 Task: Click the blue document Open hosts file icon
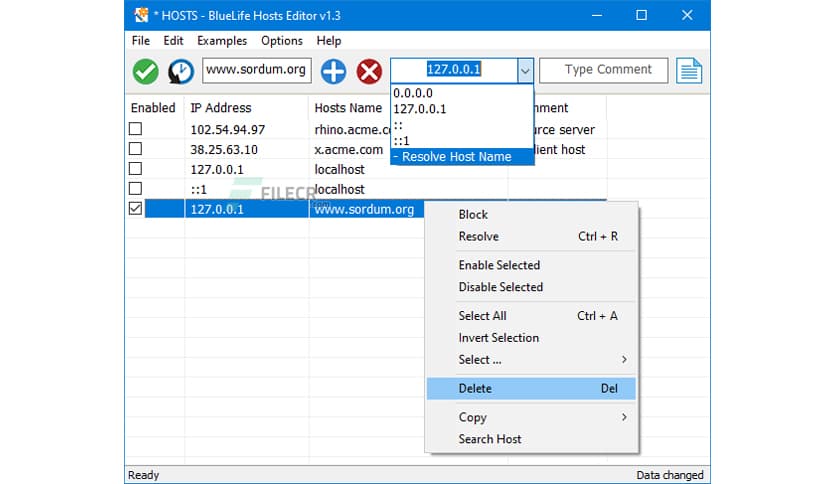pos(689,71)
